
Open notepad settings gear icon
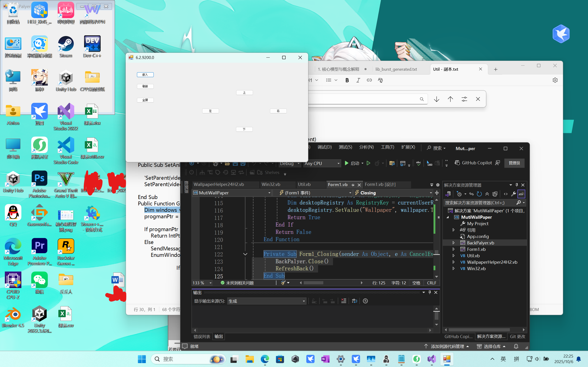[555, 80]
